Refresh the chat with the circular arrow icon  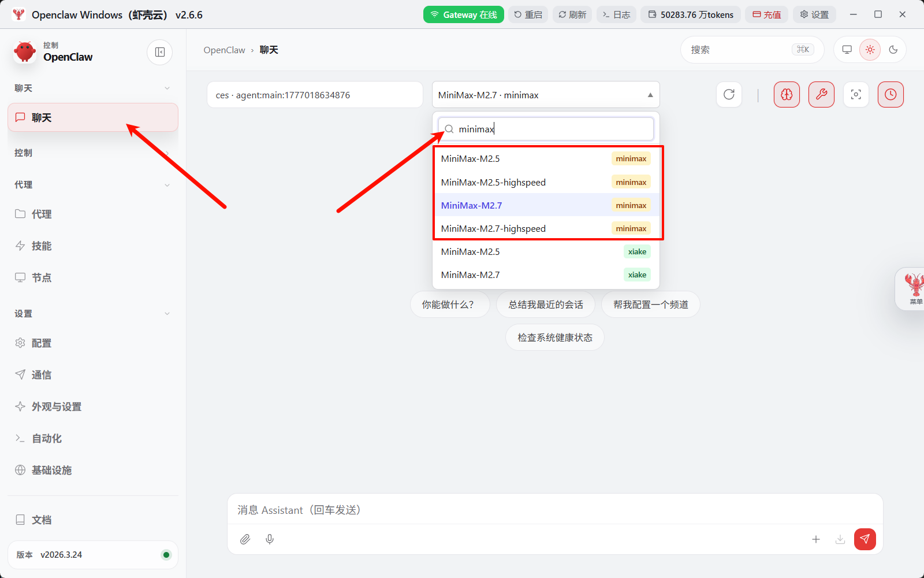[x=729, y=95]
